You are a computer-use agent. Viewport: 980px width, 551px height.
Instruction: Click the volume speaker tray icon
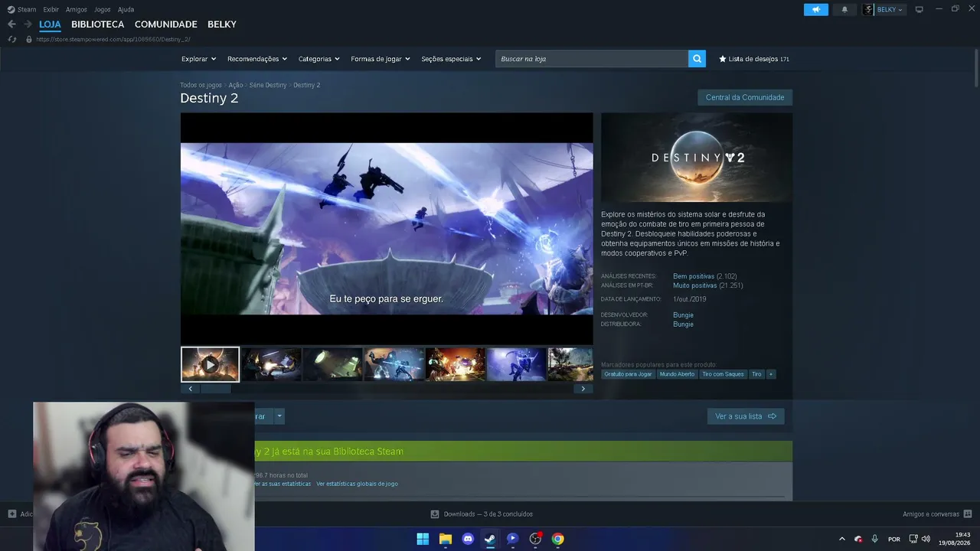pos(926,539)
